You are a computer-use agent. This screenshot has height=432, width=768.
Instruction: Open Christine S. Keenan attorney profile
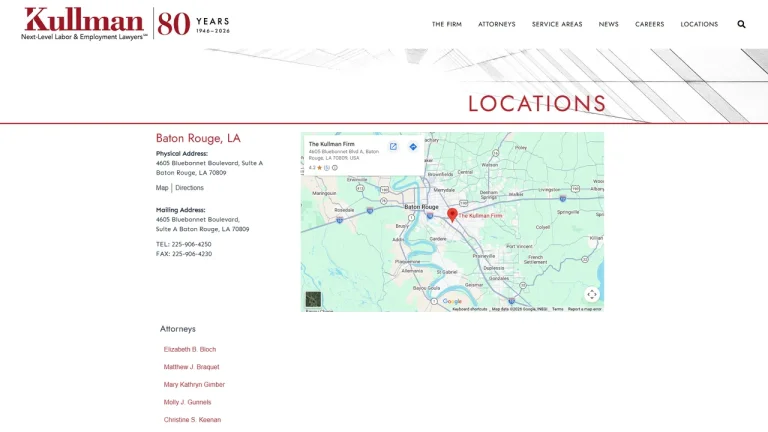(192, 420)
